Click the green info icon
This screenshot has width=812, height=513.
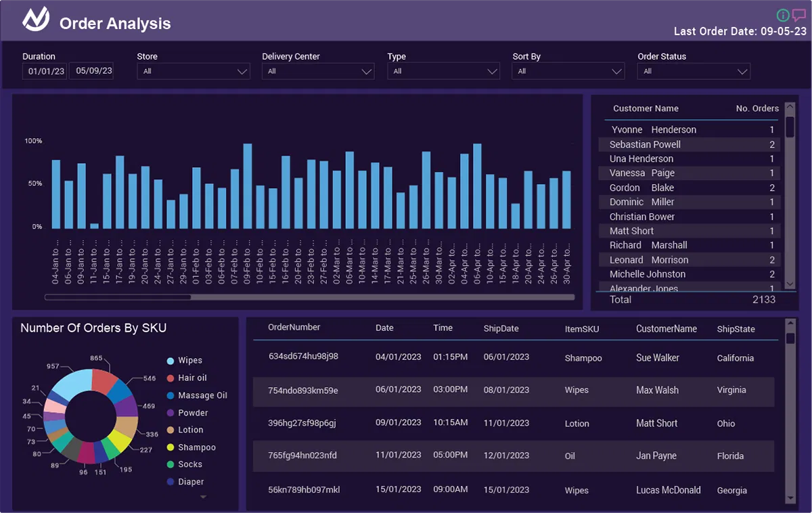[783, 16]
